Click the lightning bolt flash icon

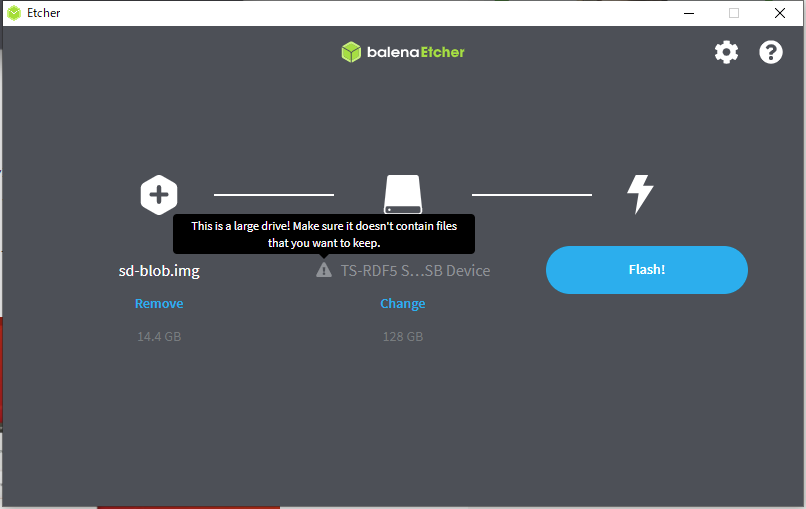tap(640, 194)
